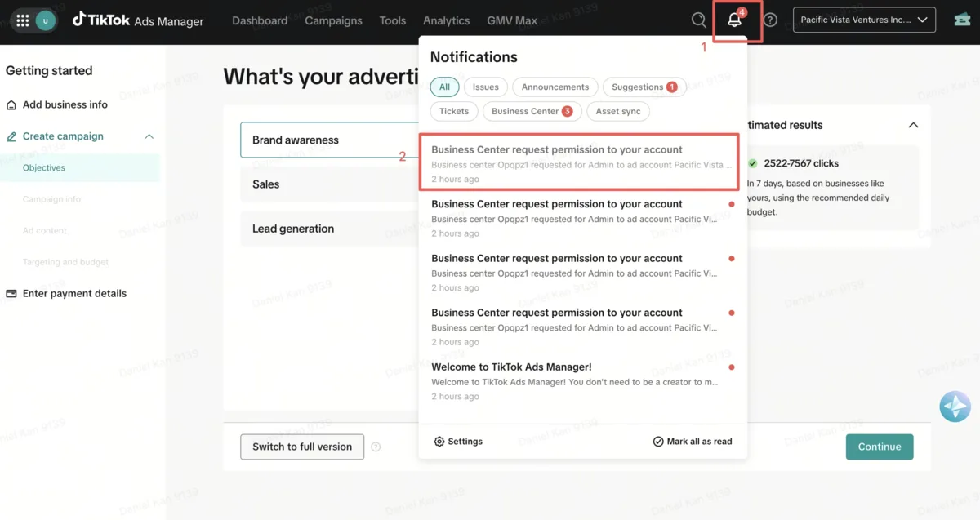Go to the Campaign info substep
This screenshot has height=520, width=980.
(51, 199)
